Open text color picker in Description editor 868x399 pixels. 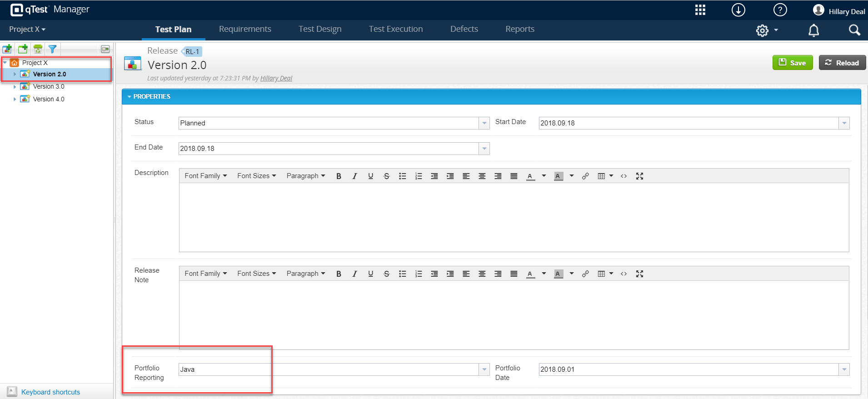(544, 176)
